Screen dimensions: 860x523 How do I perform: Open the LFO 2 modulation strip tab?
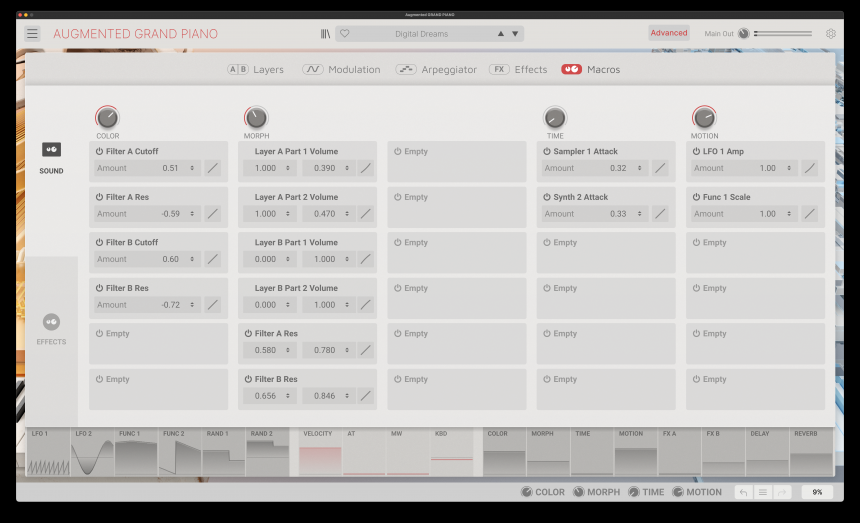[92, 452]
